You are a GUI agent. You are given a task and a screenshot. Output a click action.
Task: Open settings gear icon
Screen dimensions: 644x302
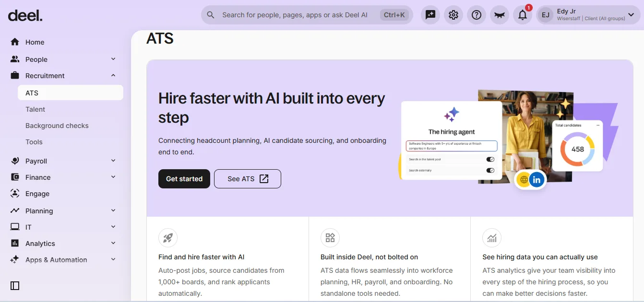click(453, 15)
